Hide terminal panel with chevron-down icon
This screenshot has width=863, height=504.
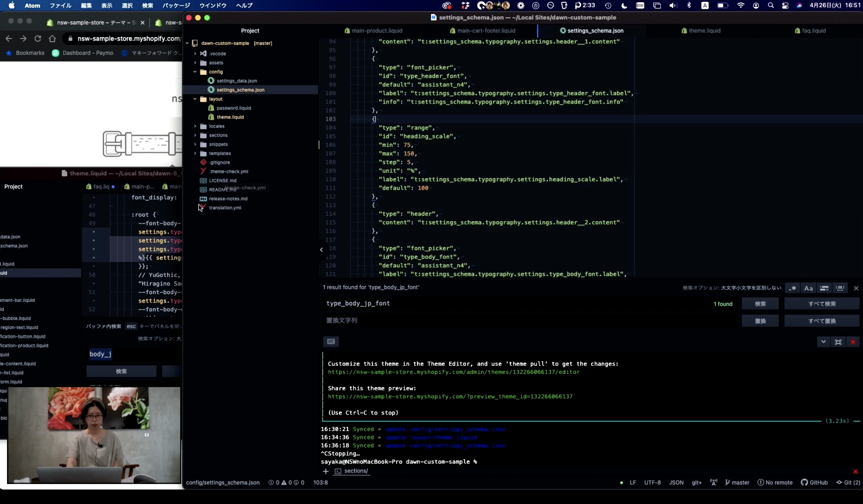click(823, 342)
